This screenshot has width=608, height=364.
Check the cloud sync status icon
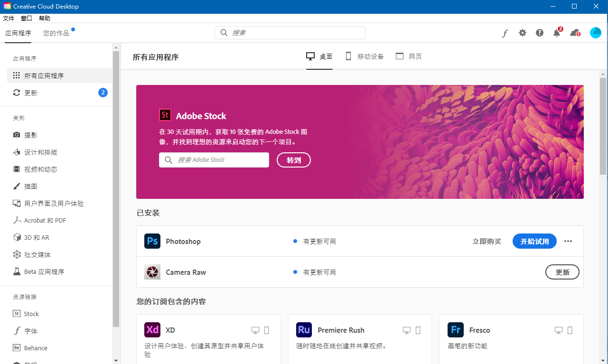point(575,33)
